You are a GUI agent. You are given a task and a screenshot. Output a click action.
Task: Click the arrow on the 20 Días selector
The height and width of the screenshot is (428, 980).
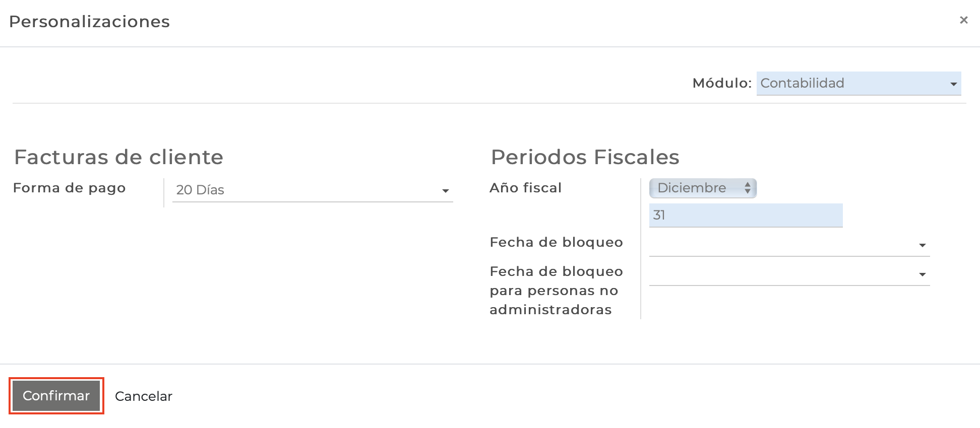446,191
